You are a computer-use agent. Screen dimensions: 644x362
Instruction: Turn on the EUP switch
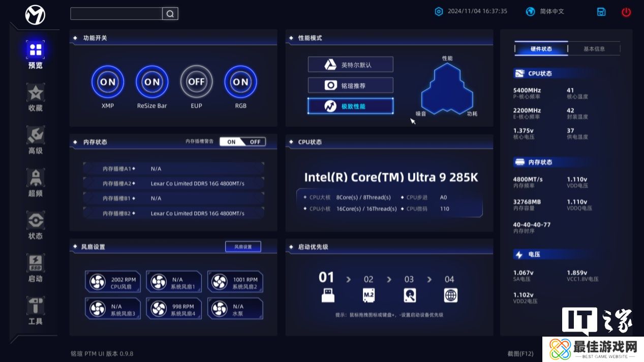click(x=196, y=82)
